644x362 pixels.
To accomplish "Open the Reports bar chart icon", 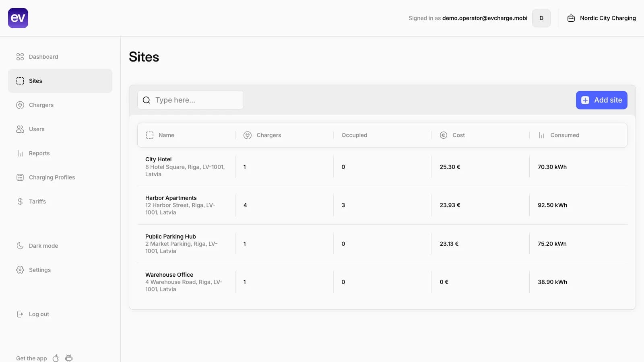I will pyautogui.click(x=20, y=153).
